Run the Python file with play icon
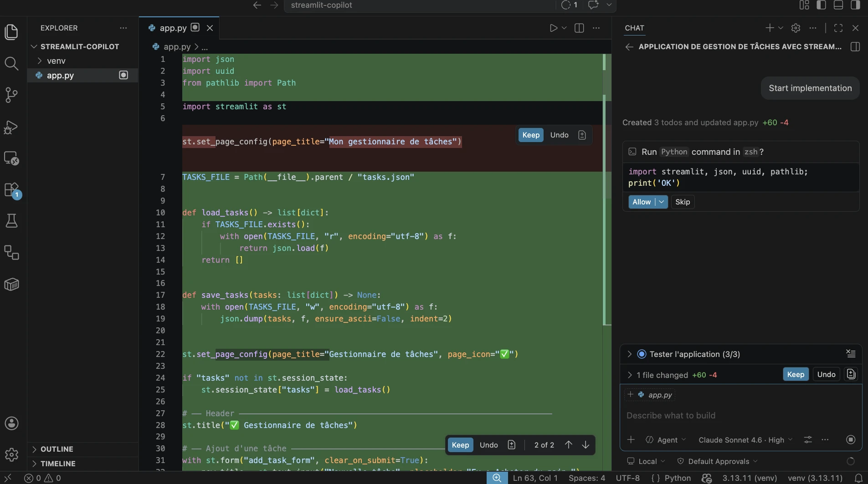Screen dimensions: 868x484 (x=553, y=28)
